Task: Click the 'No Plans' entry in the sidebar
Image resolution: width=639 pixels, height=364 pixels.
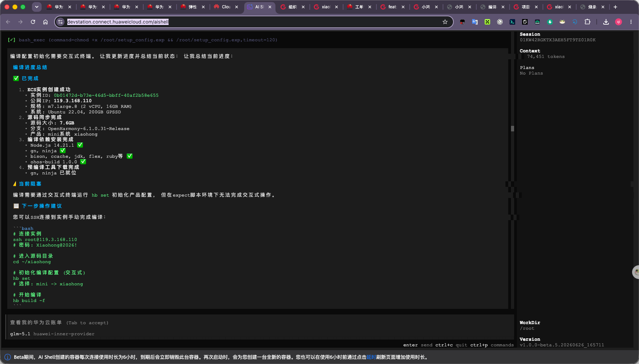Action: 531,73
